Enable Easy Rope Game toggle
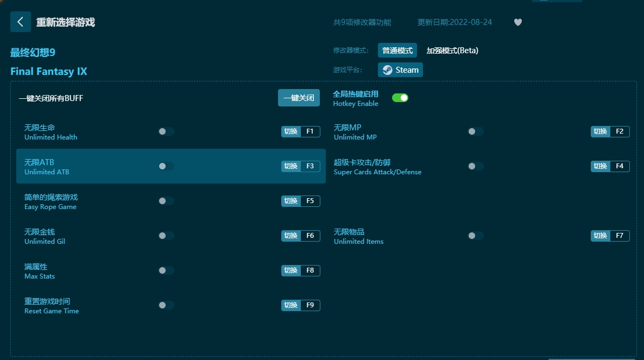This screenshot has height=360, width=644. [x=166, y=201]
